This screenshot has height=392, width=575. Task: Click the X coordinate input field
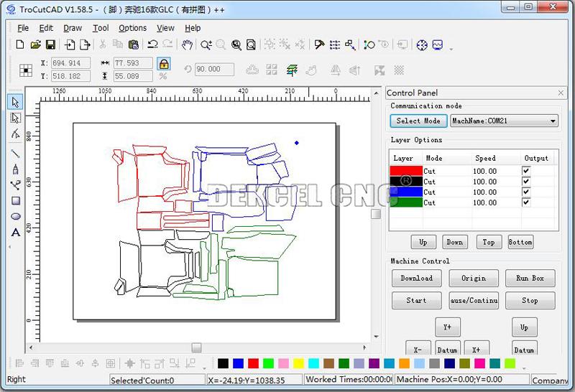point(70,63)
